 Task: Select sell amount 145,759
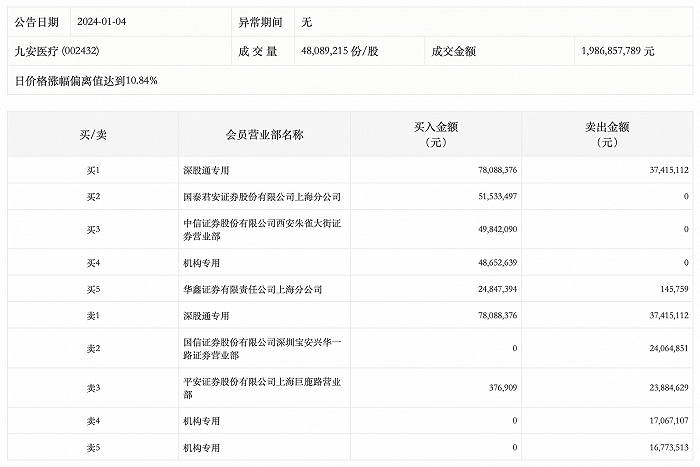tap(674, 289)
